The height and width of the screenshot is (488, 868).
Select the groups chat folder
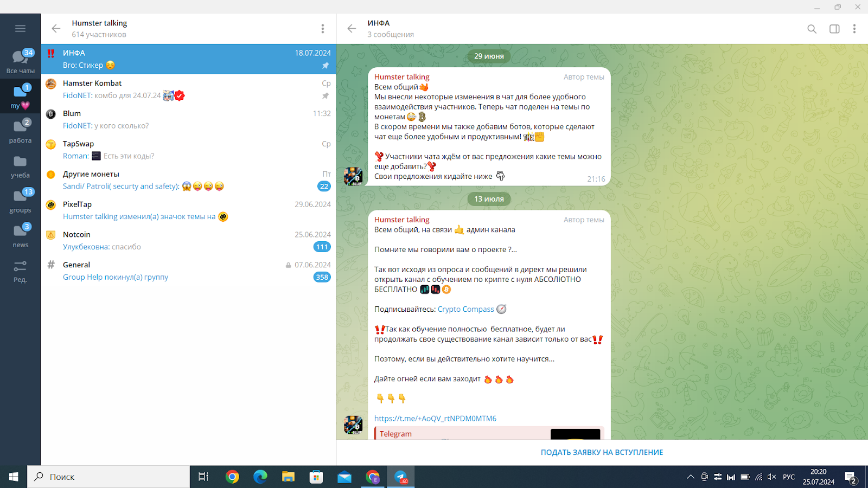tap(20, 201)
